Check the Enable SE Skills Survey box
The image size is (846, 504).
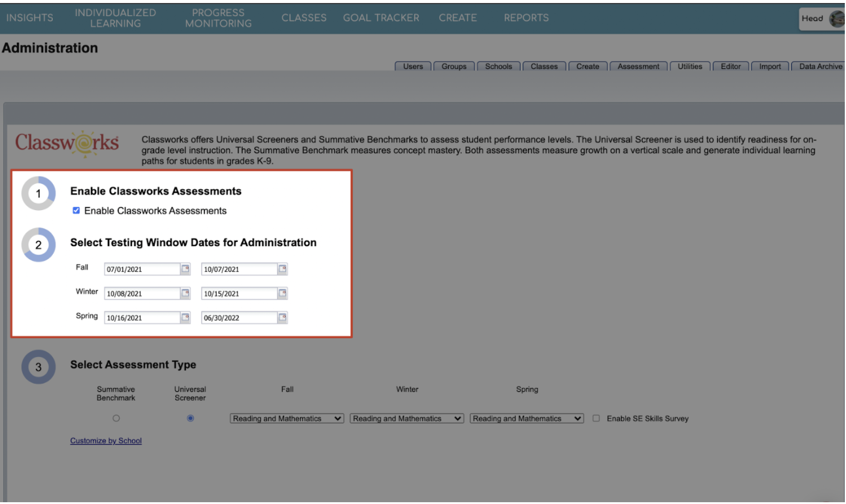click(596, 418)
